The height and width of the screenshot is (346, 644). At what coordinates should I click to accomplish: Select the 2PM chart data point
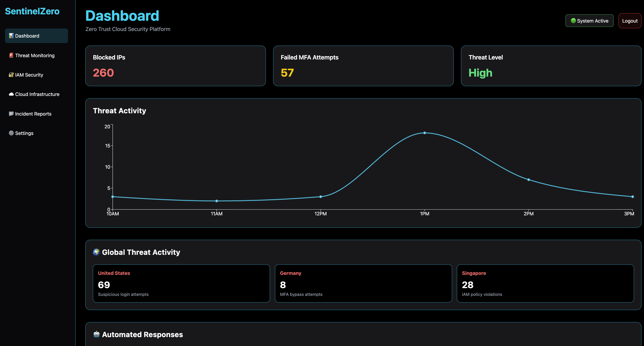click(529, 180)
